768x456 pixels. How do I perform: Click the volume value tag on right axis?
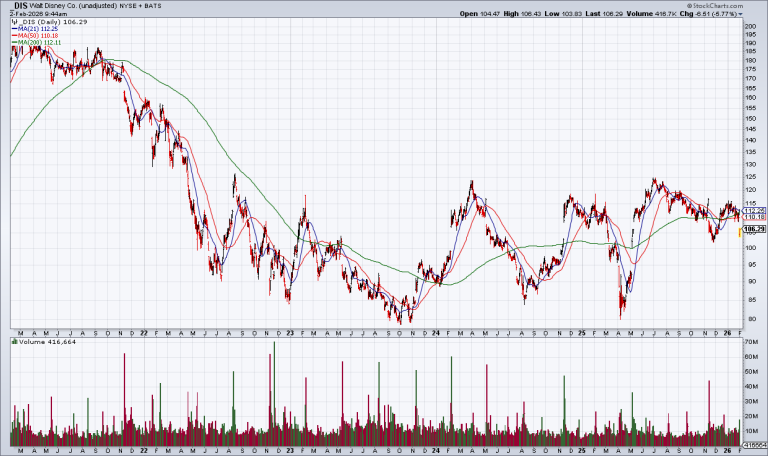[x=752, y=441]
